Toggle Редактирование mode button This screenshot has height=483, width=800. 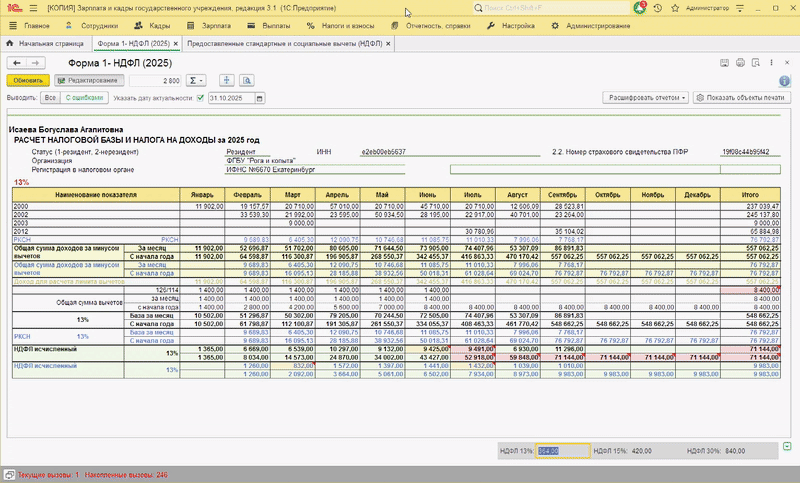(x=89, y=81)
